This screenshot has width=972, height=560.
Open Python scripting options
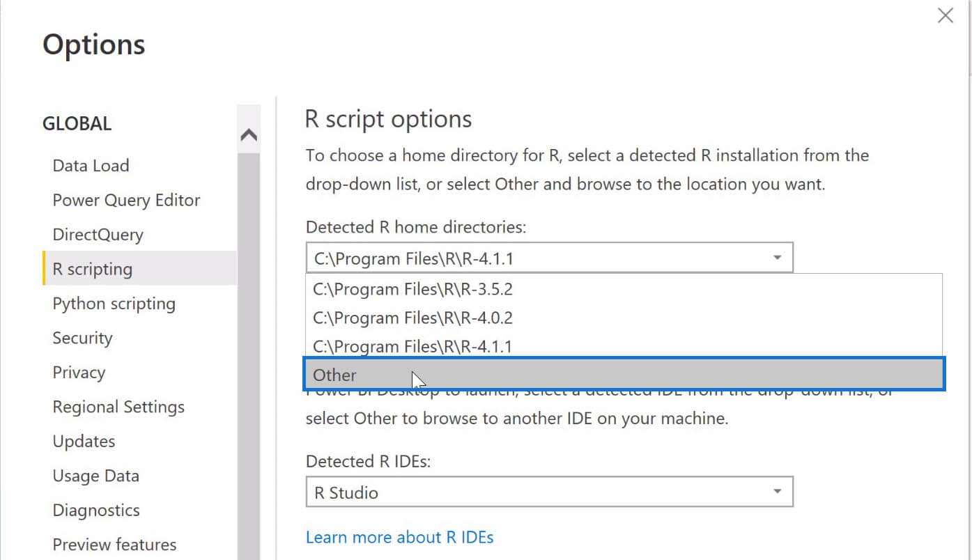pos(114,304)
